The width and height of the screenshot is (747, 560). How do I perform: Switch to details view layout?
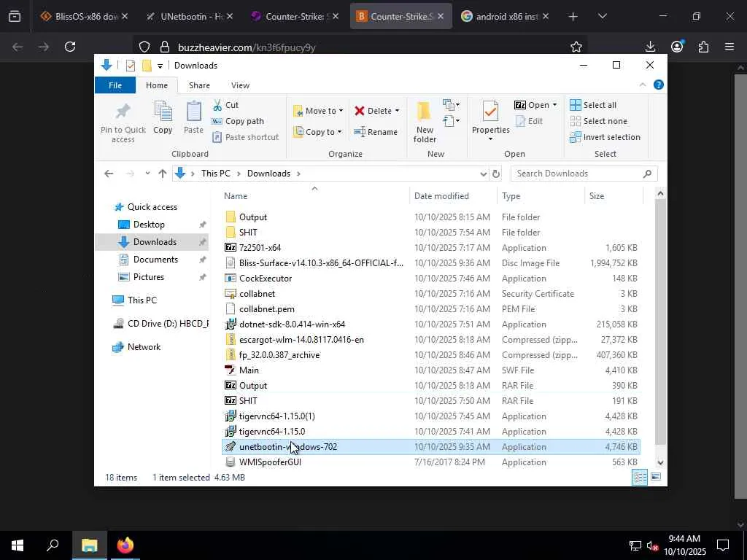[639, 477]
